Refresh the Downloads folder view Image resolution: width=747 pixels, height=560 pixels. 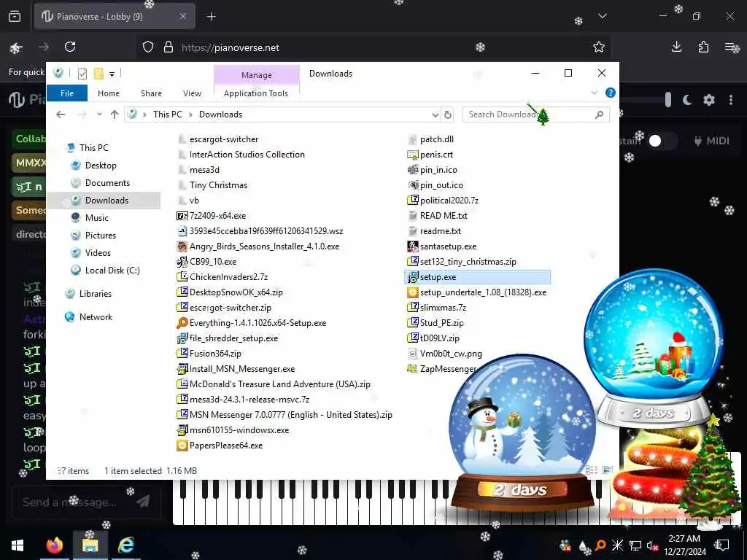(447, 114)
